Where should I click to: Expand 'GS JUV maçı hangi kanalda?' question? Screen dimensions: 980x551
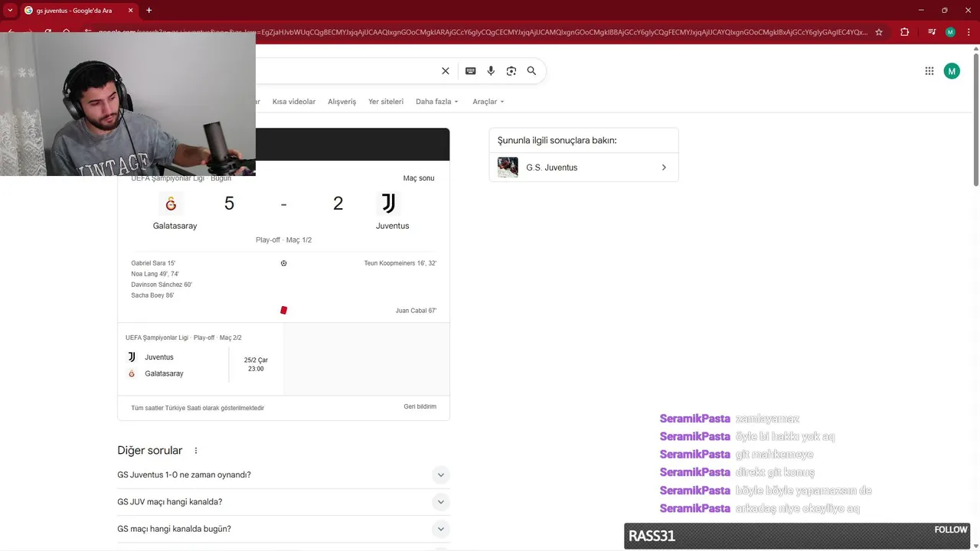[283, 502]
